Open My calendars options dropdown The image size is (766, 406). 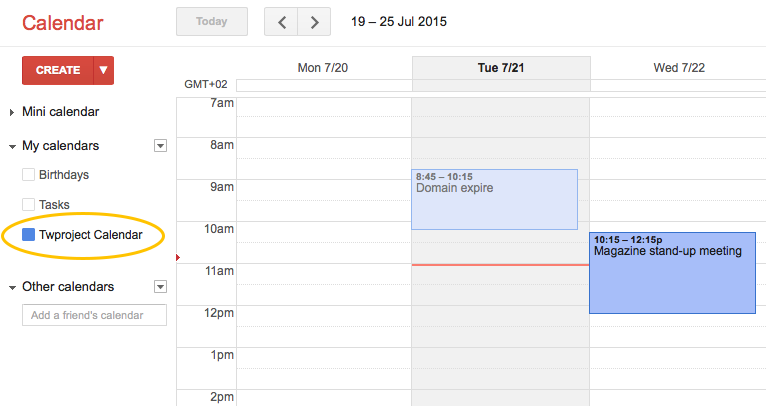tap(160, 146)
